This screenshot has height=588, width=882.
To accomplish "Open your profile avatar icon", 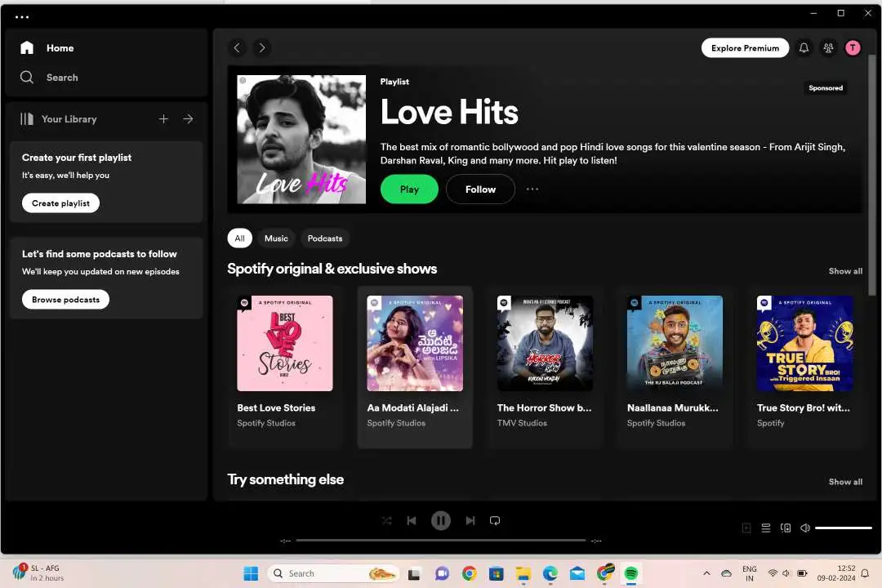I will coord(853,47).
